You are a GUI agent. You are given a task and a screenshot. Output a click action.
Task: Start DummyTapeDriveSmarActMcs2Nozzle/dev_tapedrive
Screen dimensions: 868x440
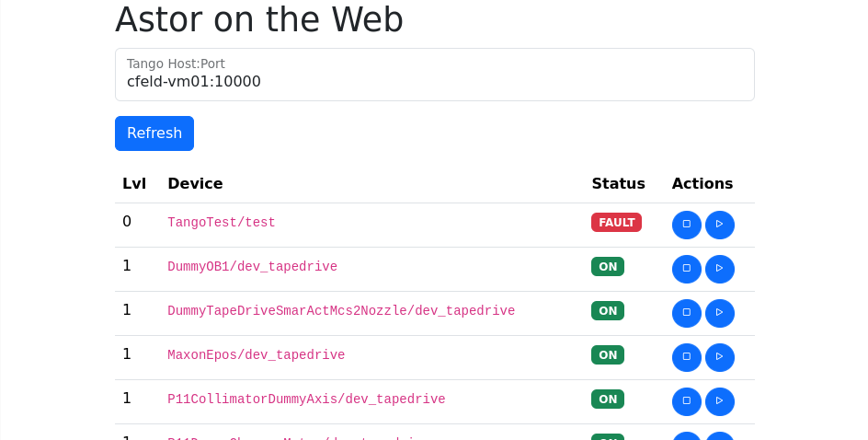[720, 314]
